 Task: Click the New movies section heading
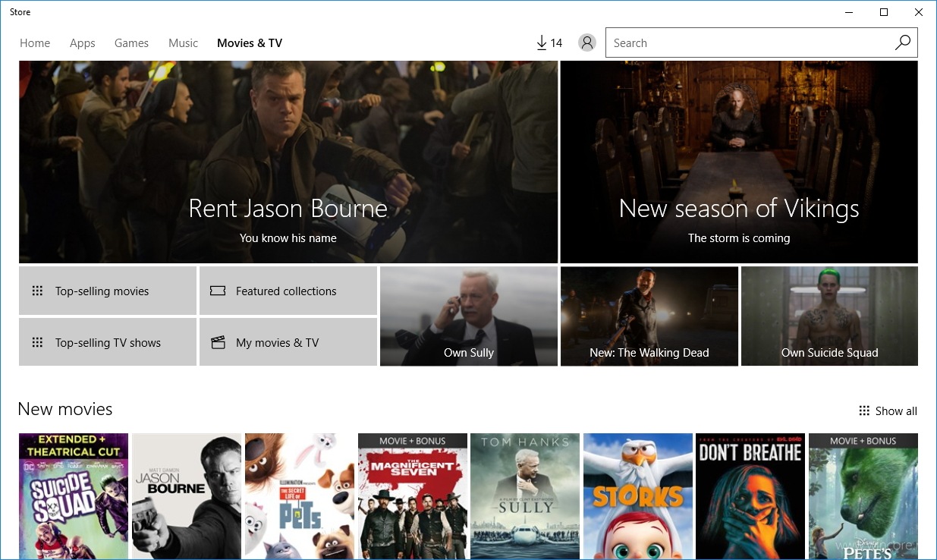tap(65, 409)
